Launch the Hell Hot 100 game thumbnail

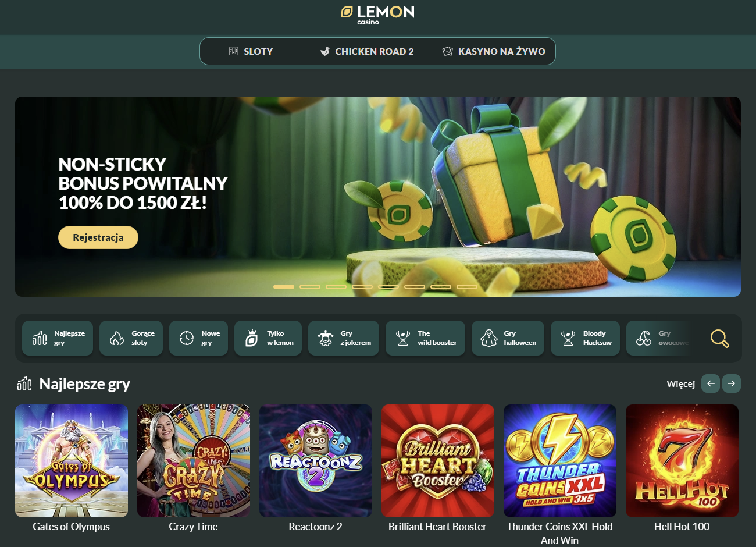(682, 461)
